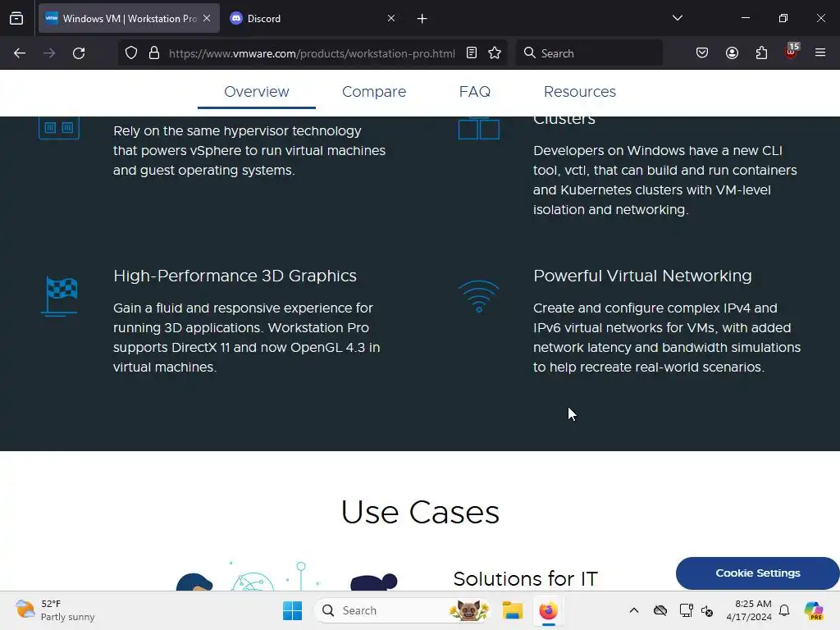Select High-Performance 3D Graphics heading
The image size is (840, 630).
[235, 276]
